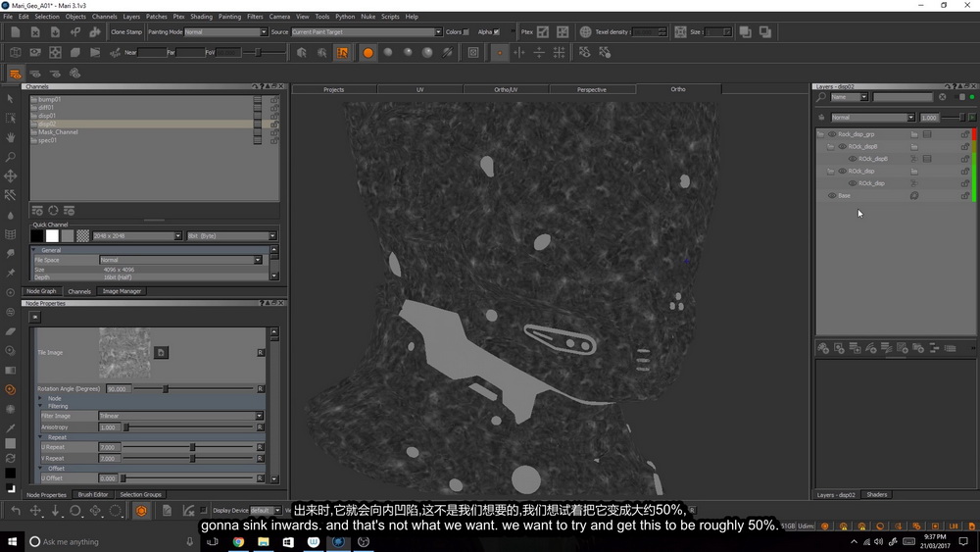Click the Clone Stamp button
Image resolution: width=980 pixels, height=552 pixels.
[126, 32]
